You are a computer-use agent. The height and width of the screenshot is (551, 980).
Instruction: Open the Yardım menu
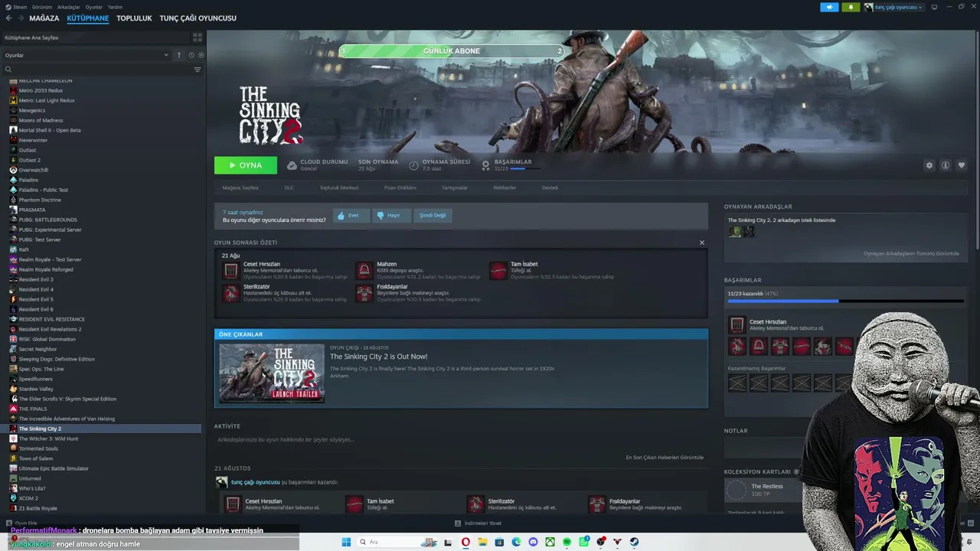[115, 7]
